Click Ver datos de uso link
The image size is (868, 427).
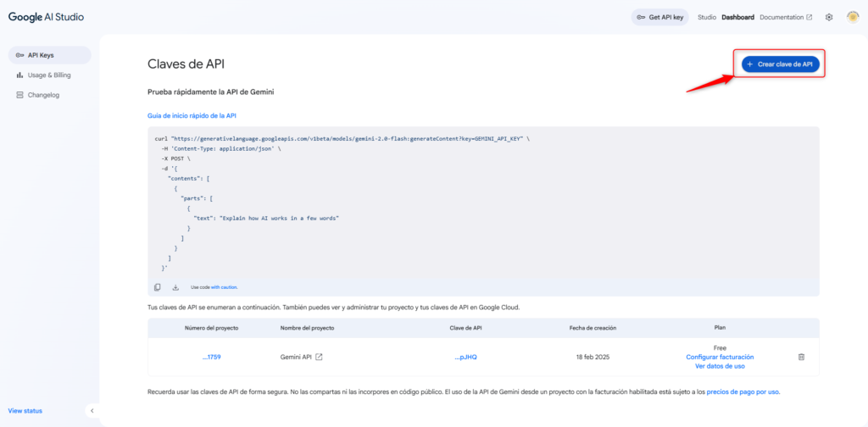720,366
